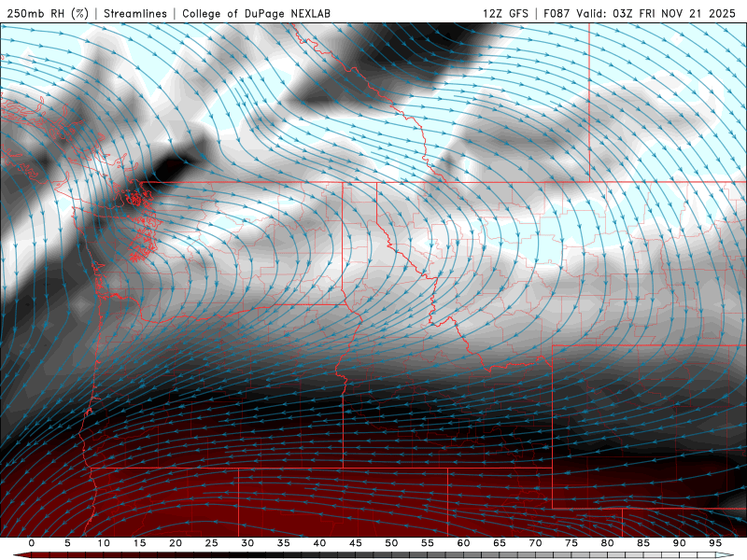
Task: Click the 'Streamlines' label in header
Action: (135, 13)
